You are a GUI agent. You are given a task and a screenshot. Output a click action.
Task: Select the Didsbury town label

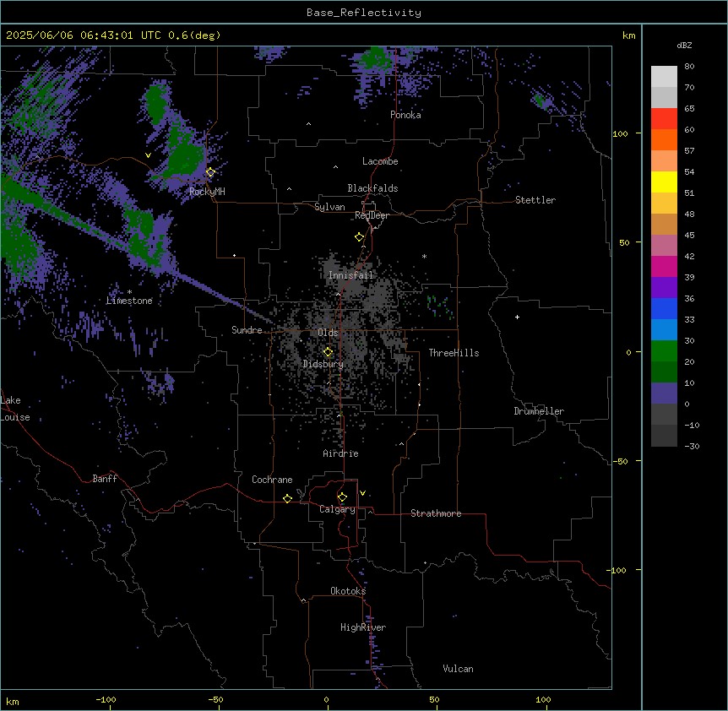tap(323, 364)
